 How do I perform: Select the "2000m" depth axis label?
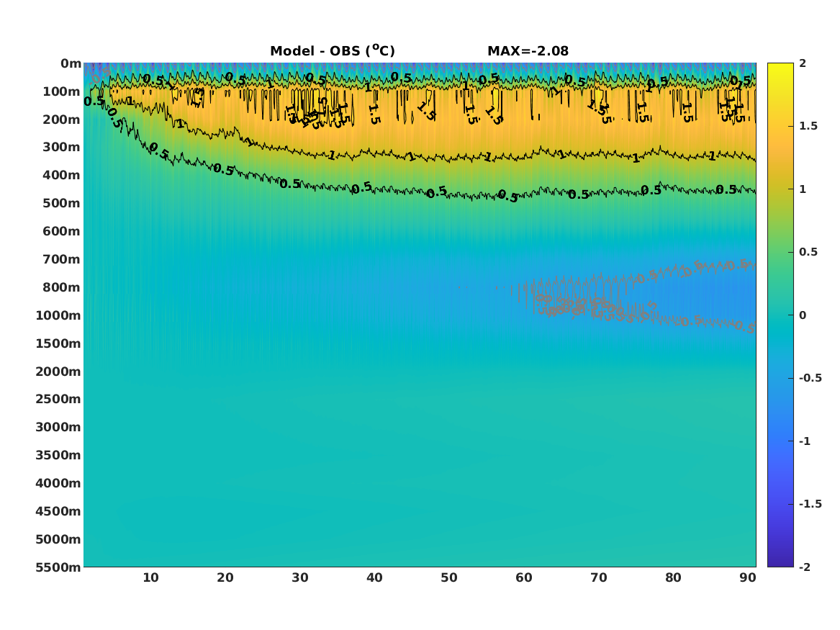coord(58,372)
